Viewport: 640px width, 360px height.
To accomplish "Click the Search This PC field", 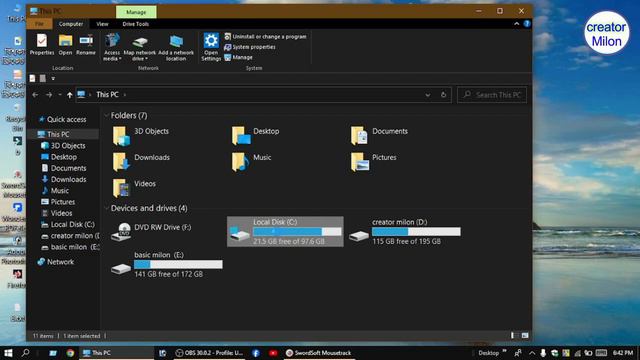I will [492, 95].
